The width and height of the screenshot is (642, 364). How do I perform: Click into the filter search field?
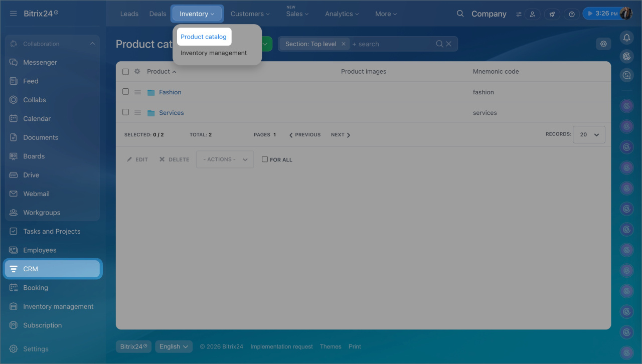391,44
